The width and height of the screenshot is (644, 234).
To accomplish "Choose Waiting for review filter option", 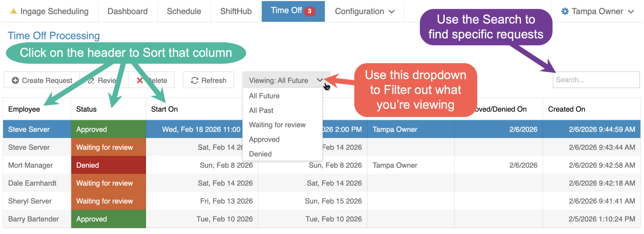I will (277, 125).
